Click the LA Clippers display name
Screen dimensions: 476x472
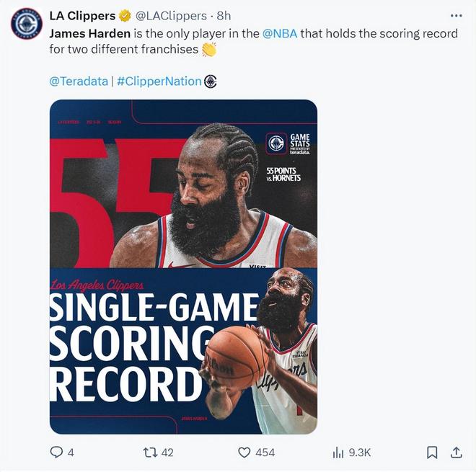tap(82, 16)
